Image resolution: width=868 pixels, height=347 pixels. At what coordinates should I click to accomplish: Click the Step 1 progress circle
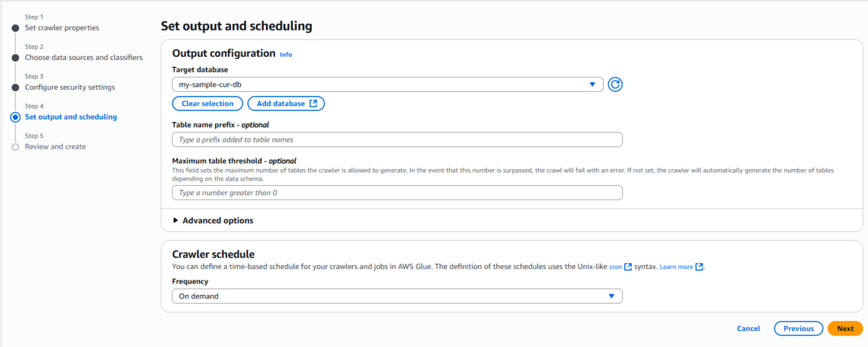(15, 28)
